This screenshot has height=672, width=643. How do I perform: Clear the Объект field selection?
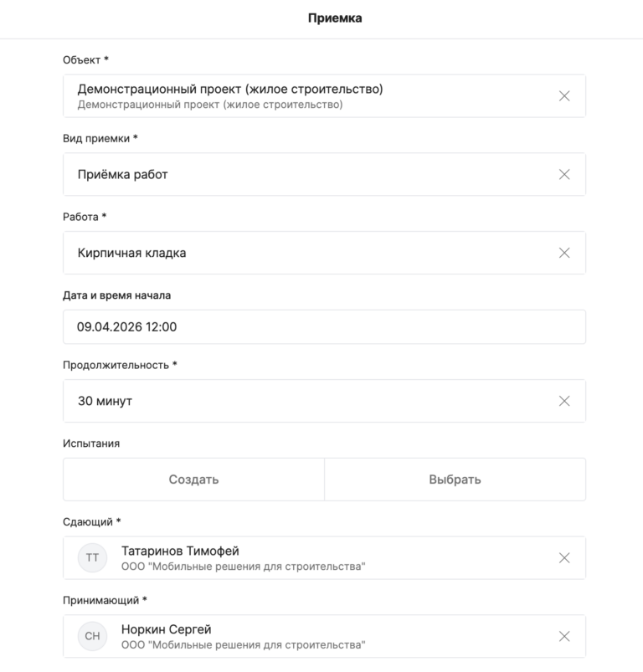564,96
